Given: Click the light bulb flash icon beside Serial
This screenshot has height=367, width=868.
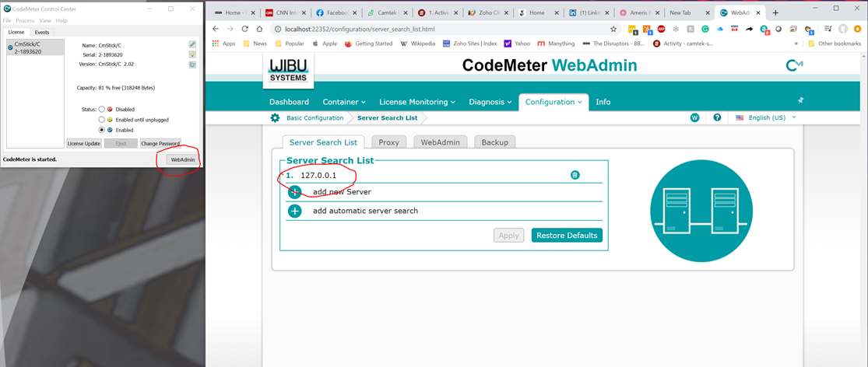Looking at the screenshot, I should (192, 54).
